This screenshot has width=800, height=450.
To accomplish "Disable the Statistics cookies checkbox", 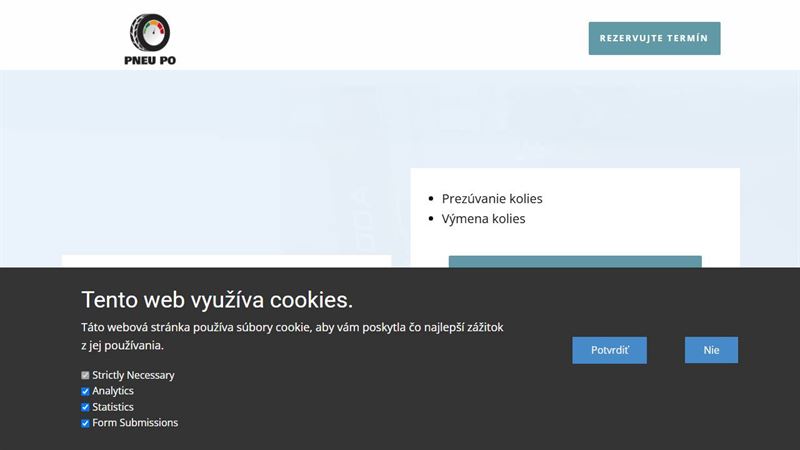I will [85, 407].
